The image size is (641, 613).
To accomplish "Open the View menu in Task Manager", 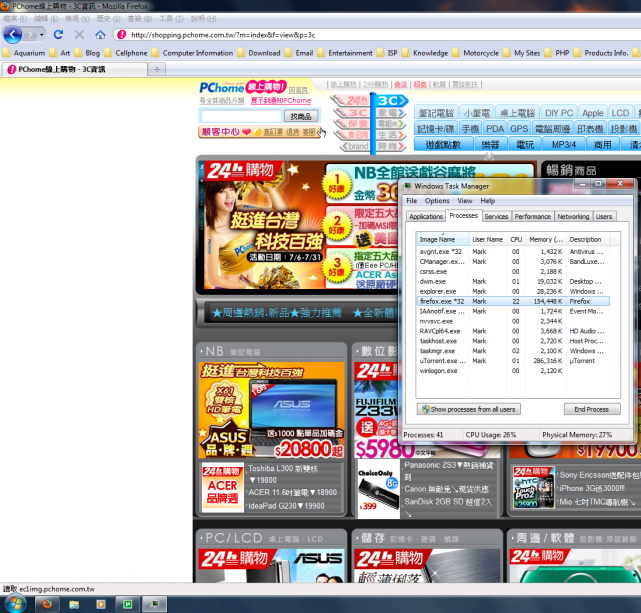I will pos(464,201).
